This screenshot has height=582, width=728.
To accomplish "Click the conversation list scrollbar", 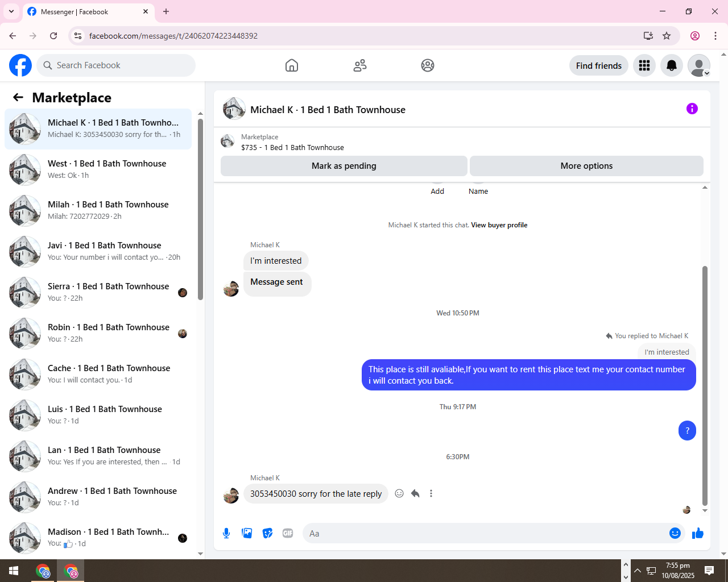I will tap(200, 209).
